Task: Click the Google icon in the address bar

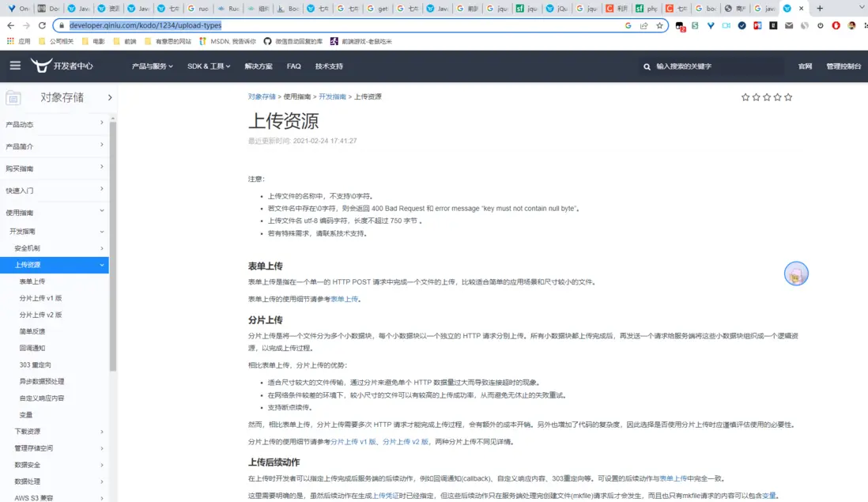Action: point(628,25)
